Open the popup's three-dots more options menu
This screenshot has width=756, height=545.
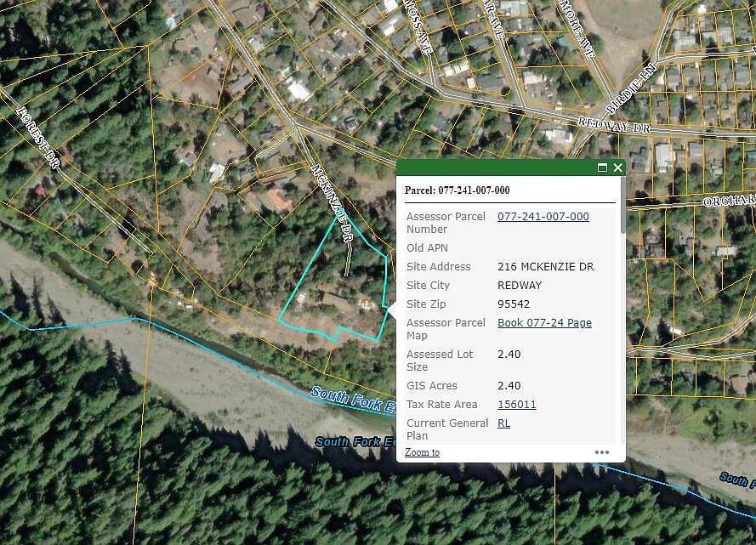[602, 452]
